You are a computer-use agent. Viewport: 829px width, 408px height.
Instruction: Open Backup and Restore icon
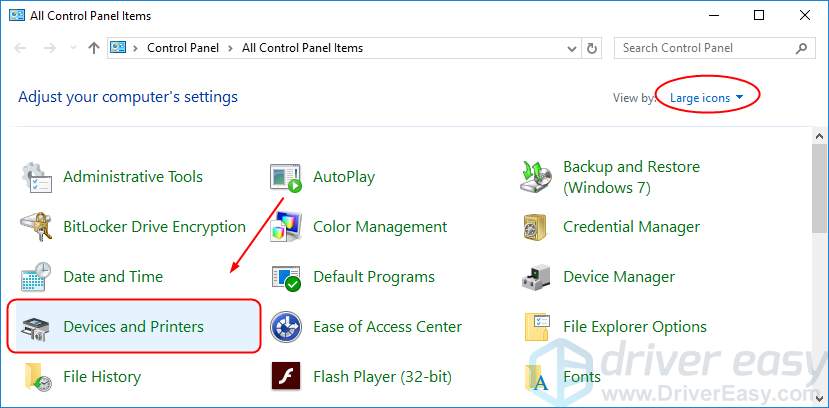[x=536, y=177]
